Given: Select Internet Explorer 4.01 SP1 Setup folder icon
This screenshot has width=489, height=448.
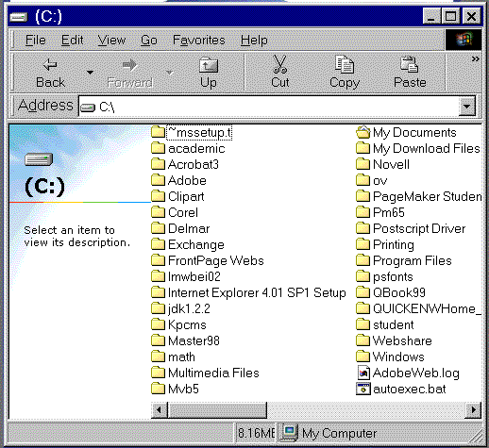Looking at the screenshot, I should click(158, 292).
